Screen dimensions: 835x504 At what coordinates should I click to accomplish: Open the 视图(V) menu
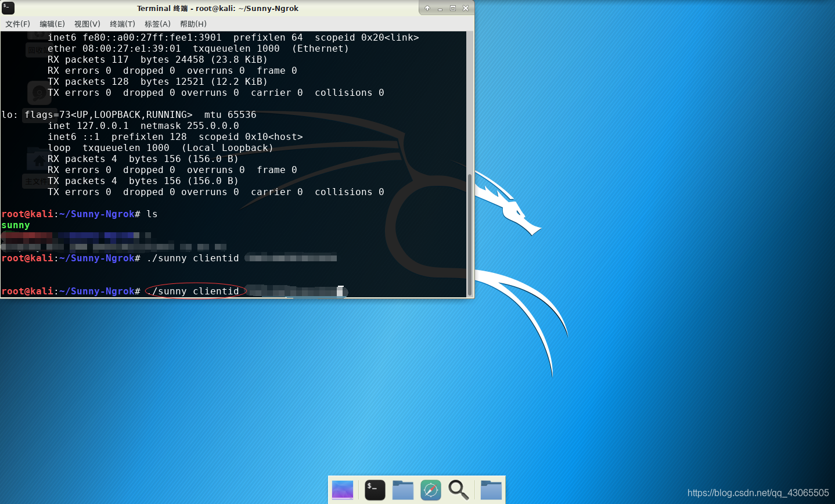point(87,24)
